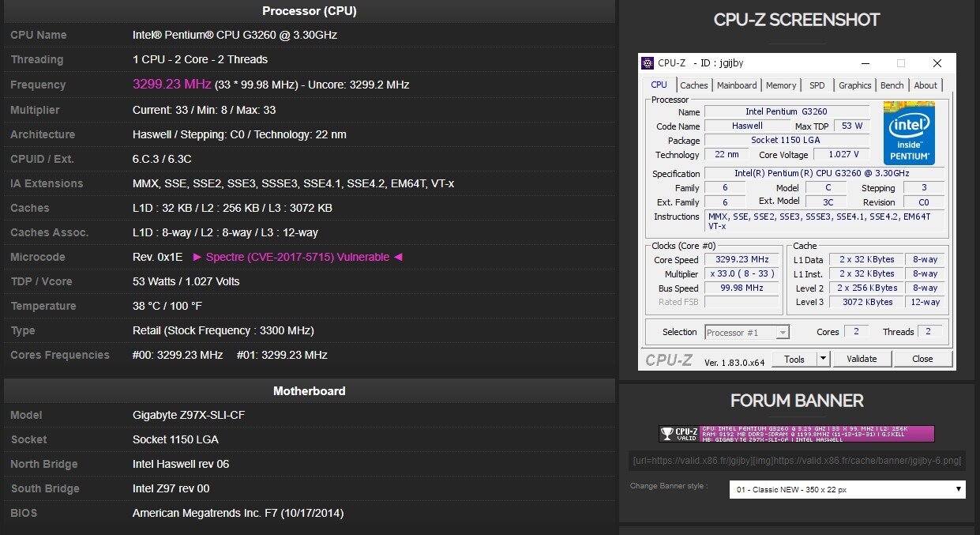The height and width of the screenshot is (535, 980).
Task: Click the banner URL code field
Action: 798,460
